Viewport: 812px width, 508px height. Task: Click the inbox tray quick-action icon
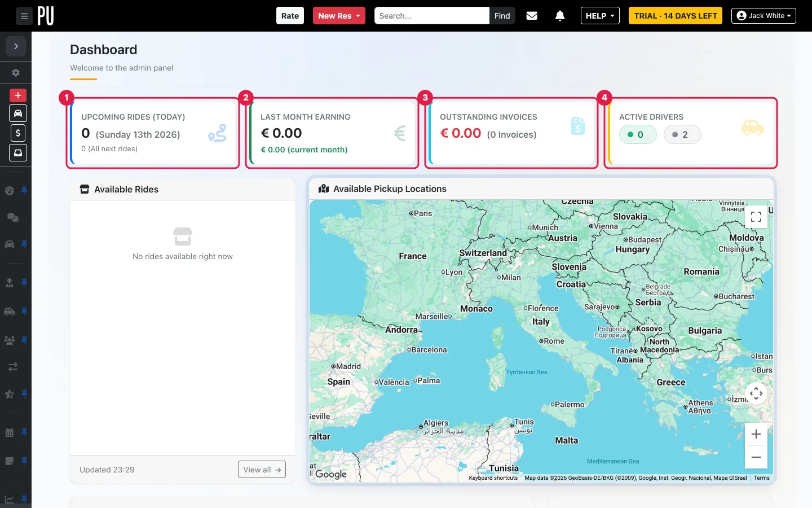[18, 153]
